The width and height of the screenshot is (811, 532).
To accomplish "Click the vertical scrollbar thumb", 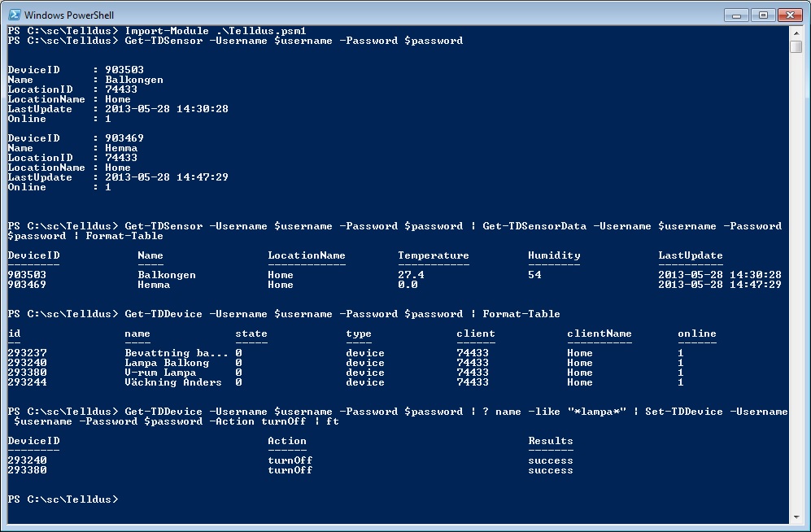I will pyautogui.click(x=796, y=46).
